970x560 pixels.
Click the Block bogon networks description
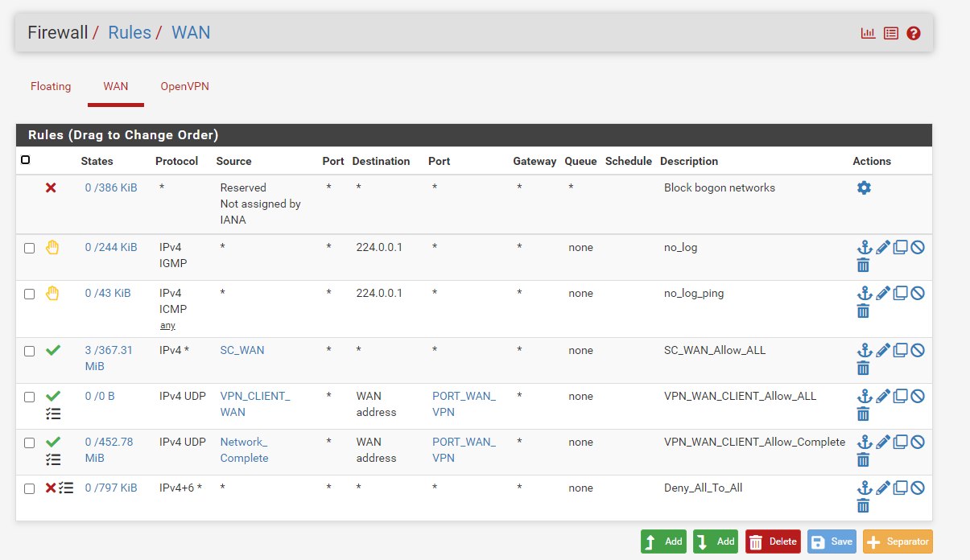click(x=720, y=187)
